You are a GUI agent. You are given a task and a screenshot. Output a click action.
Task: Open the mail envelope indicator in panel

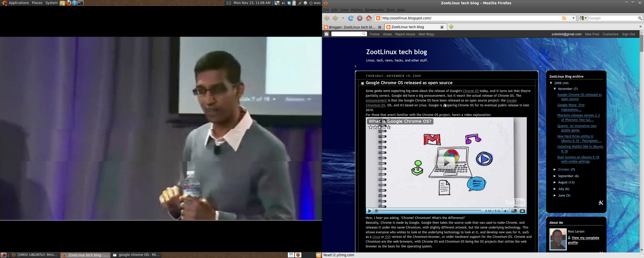pyautogui.click(x=229, y=3)
